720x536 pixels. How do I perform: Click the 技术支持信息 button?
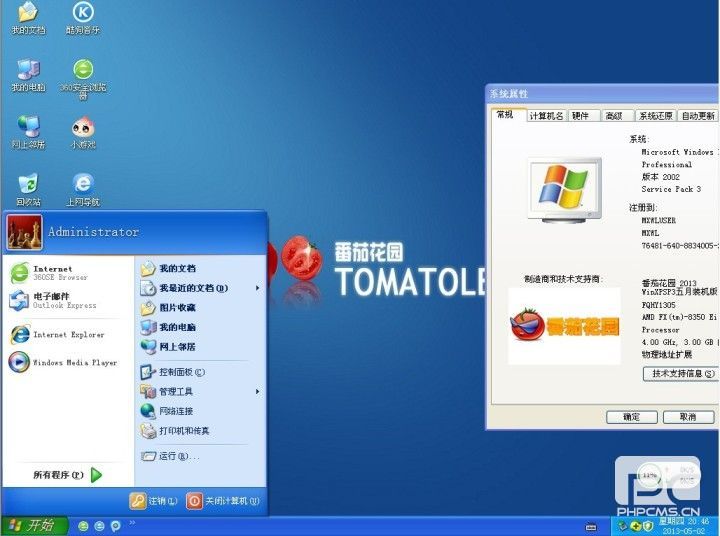tap(681, 373)
